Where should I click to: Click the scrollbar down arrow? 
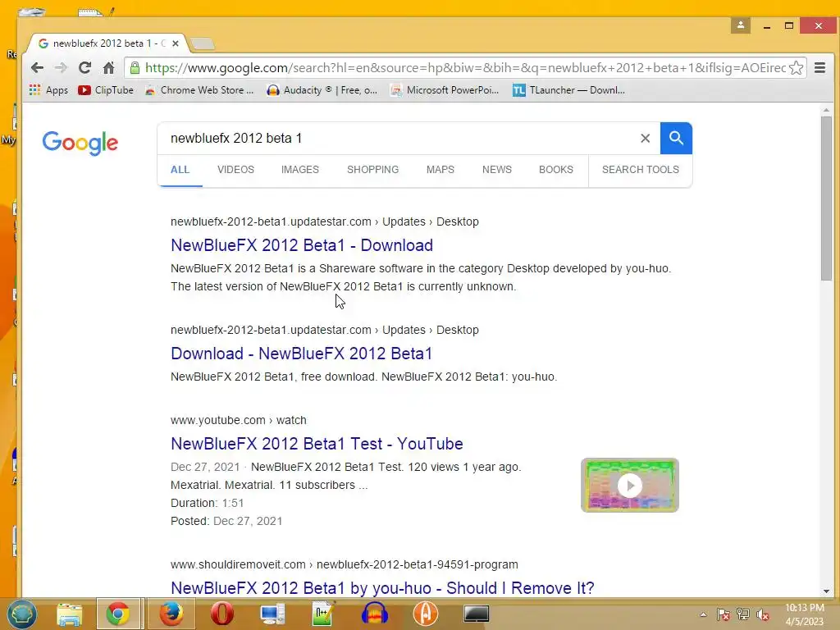(826, 591)
